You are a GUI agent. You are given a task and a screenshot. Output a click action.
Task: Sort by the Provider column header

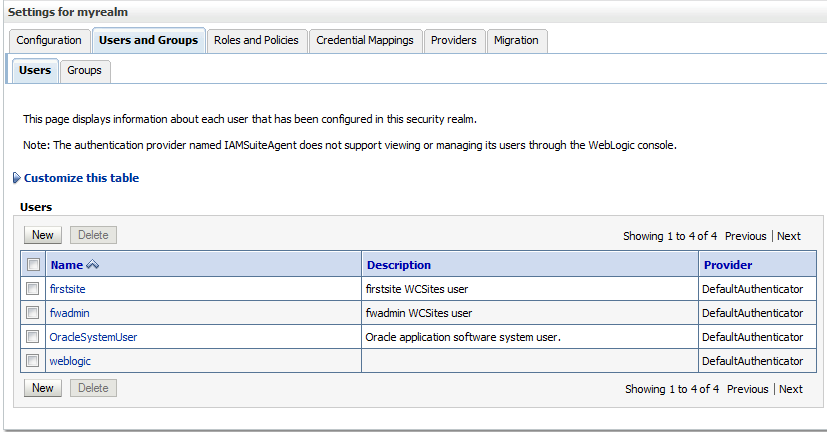[x=728, y=265]
